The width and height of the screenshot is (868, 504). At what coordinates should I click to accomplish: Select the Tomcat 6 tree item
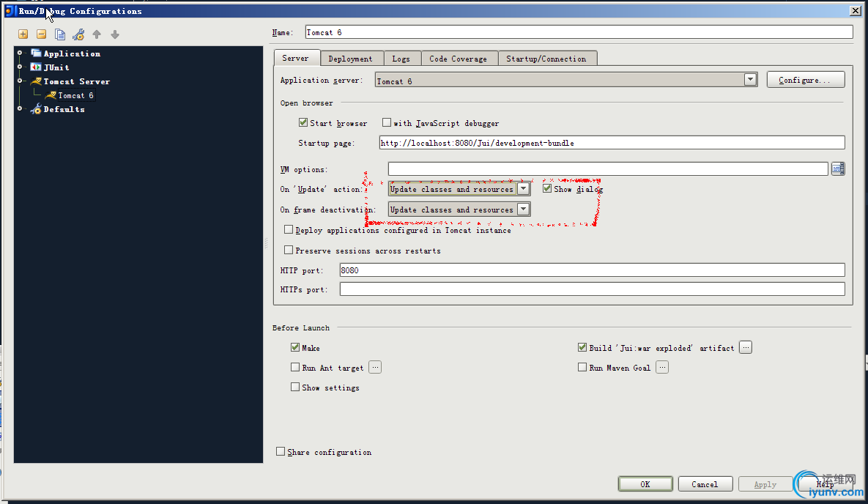coord(76,95)
